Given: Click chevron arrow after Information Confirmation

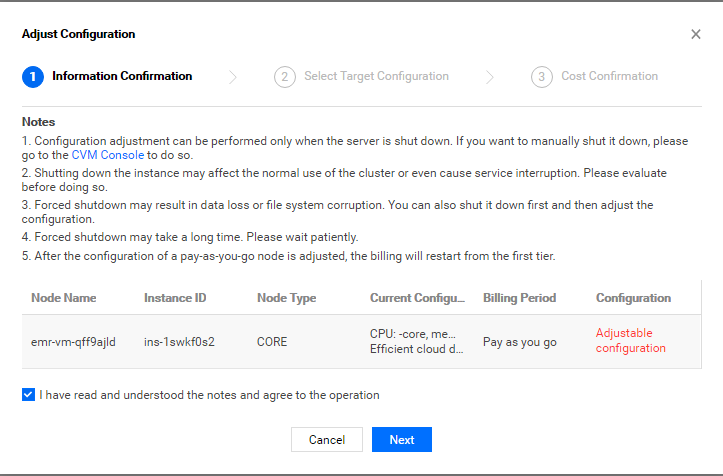Looking at the screenshot, I should (233, 77).
